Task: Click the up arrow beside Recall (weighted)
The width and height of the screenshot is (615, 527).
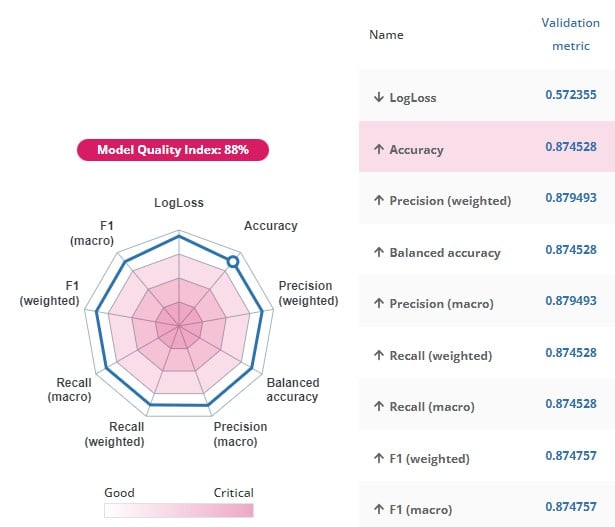Action: tap(378, 356)
